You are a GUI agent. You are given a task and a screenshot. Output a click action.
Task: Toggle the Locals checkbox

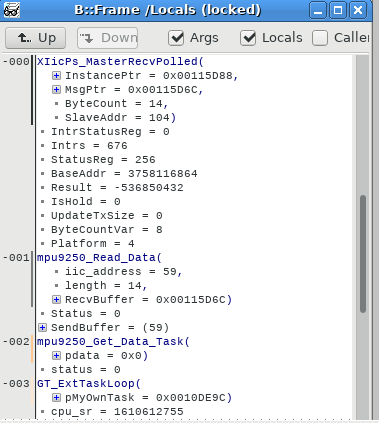248,38
